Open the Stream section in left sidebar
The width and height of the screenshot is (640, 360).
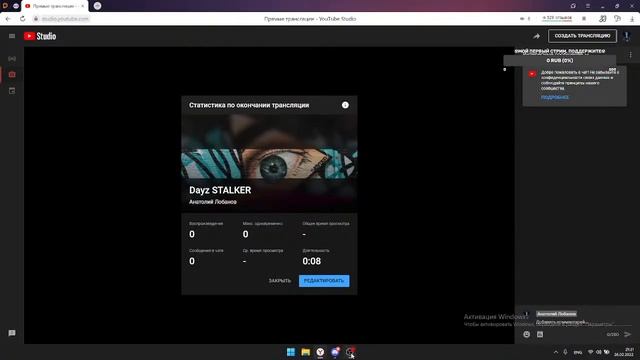[12, 59]
